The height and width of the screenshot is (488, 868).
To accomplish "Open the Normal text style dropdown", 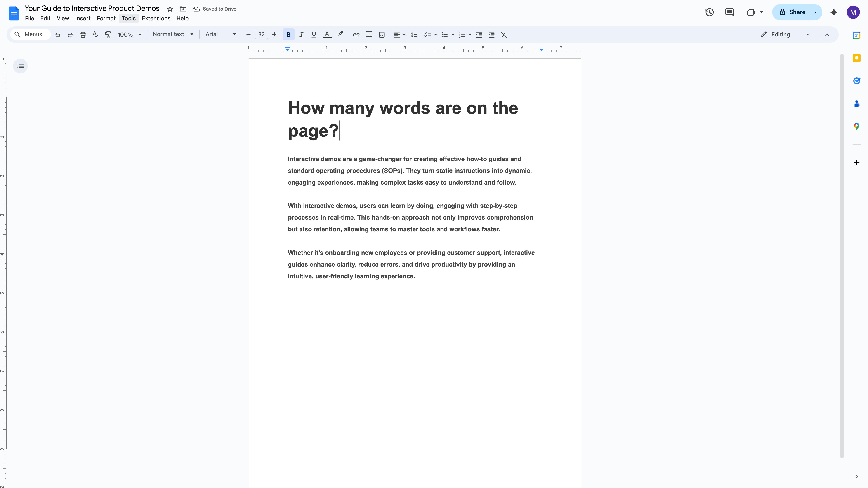I will (173, 34).
